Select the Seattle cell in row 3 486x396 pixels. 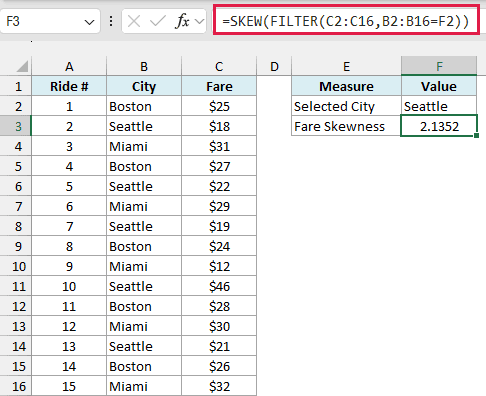[144, 126]
